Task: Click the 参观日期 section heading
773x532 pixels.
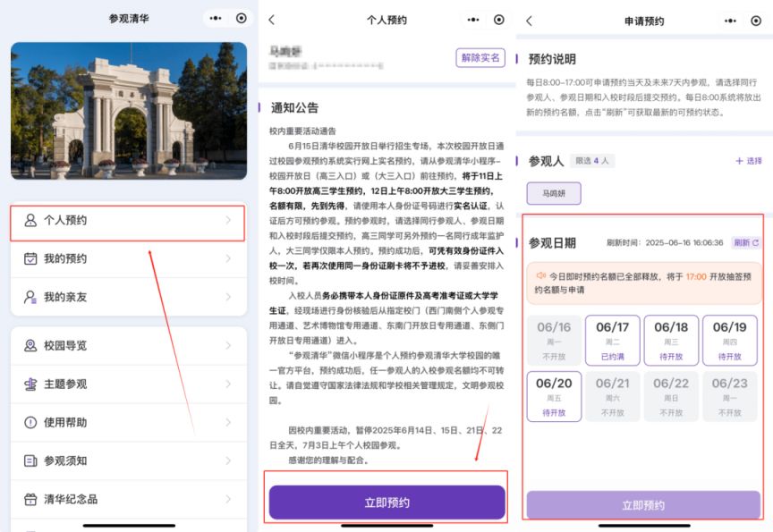Action: [x=552, y=243]
